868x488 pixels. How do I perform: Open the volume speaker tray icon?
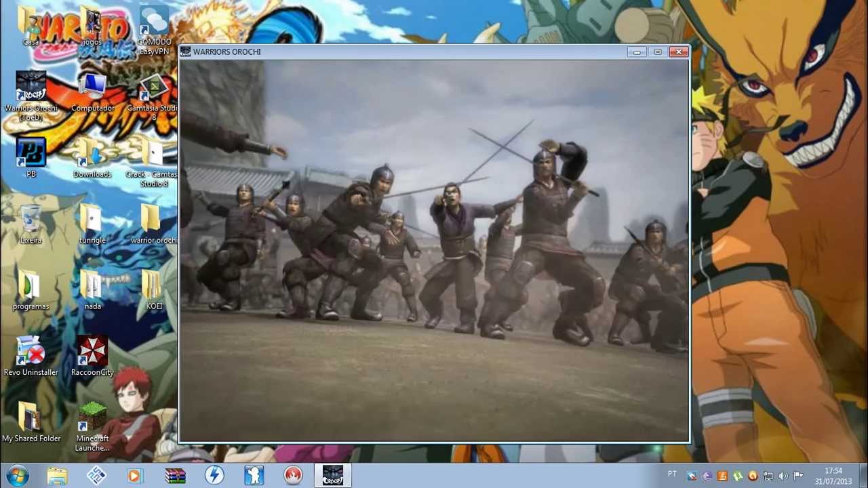coord(783,476)
